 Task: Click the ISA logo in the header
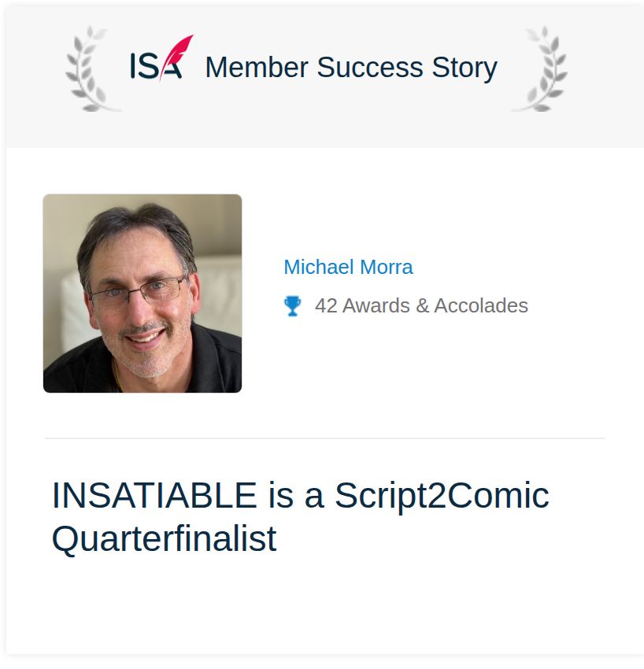pyautogui.click(x=161, y=58)
